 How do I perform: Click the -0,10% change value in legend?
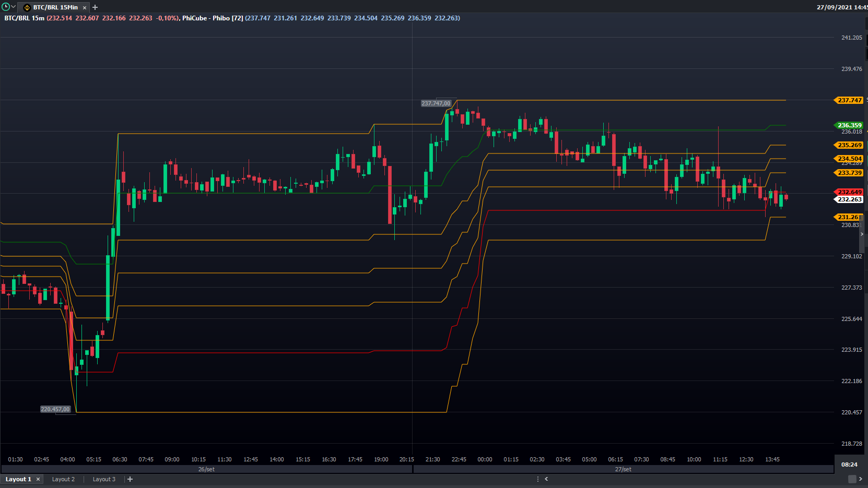(168, 18)
